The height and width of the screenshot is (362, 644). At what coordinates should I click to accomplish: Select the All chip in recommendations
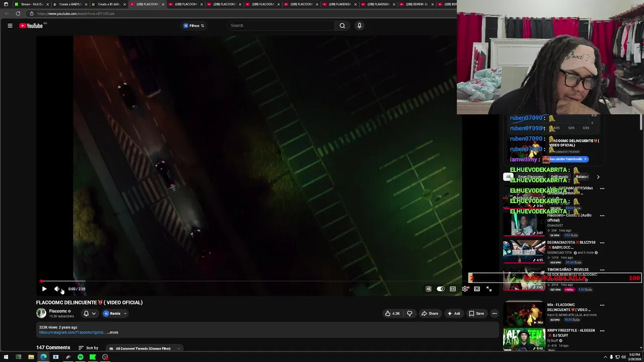coord(508,177)
